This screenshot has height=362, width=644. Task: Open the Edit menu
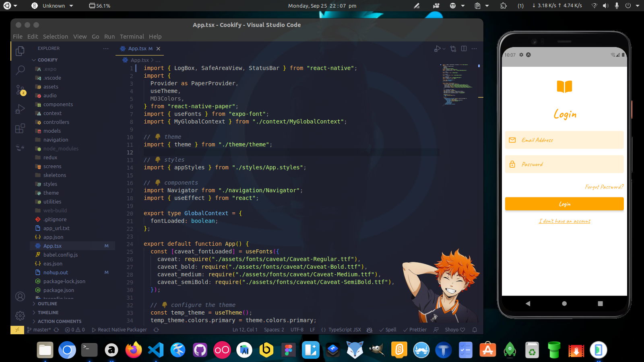tap(33, 37)
